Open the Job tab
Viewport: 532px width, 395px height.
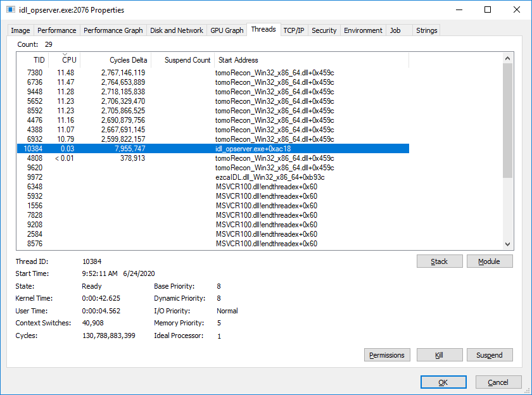pos(395,30)
